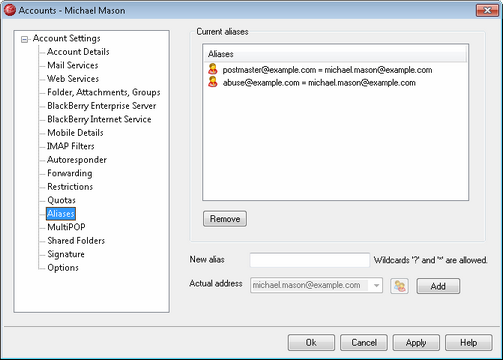The height and width of the screenshot is (360, 503).
Task: Add the new alias
Action: 438,286
